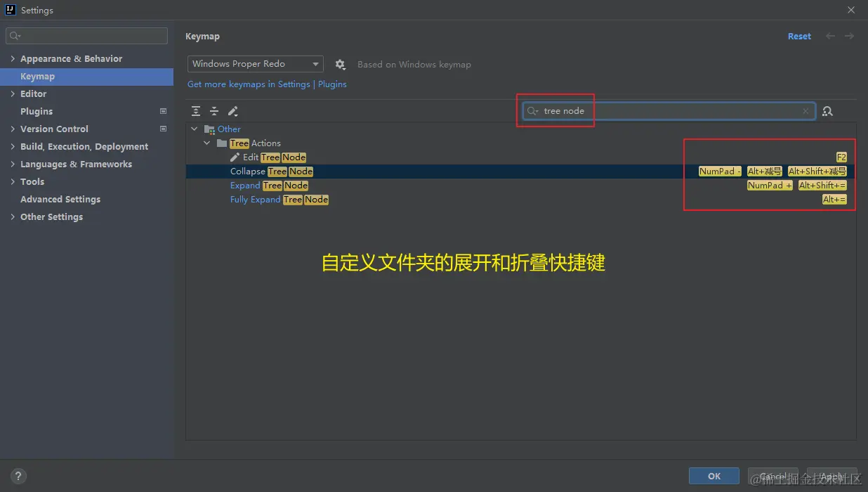Click the Collapse All toolbar icon
This screenshot has width=868, height=492.
point(214,111)
